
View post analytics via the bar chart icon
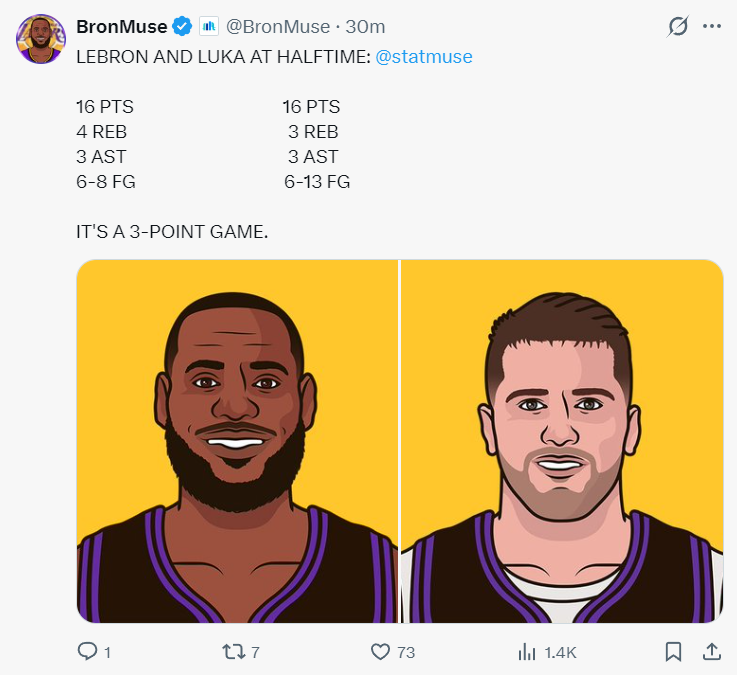527,652
